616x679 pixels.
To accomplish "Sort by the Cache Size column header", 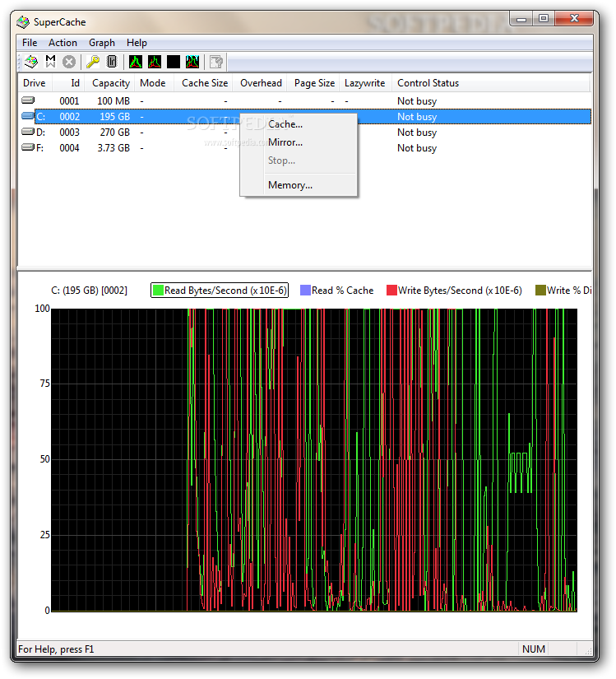I will (204, 83).
